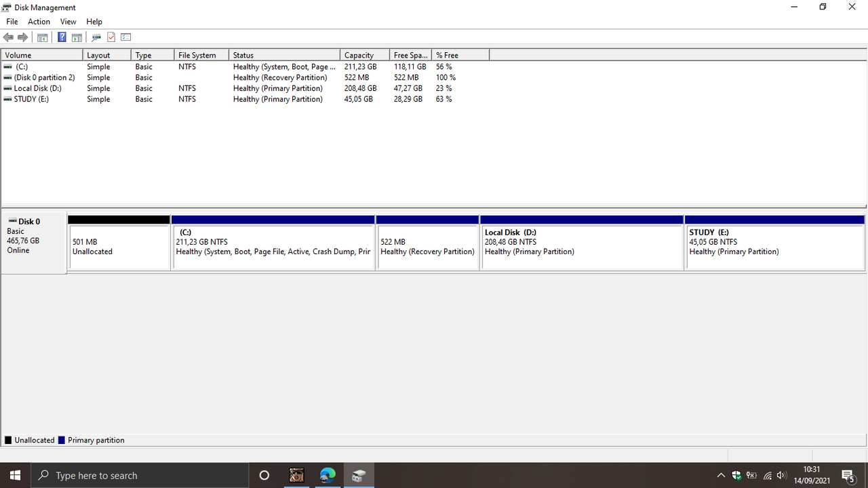Sort by the % Free column header
Viewport: 868px width, 488px height.
(x=460, y=55)
